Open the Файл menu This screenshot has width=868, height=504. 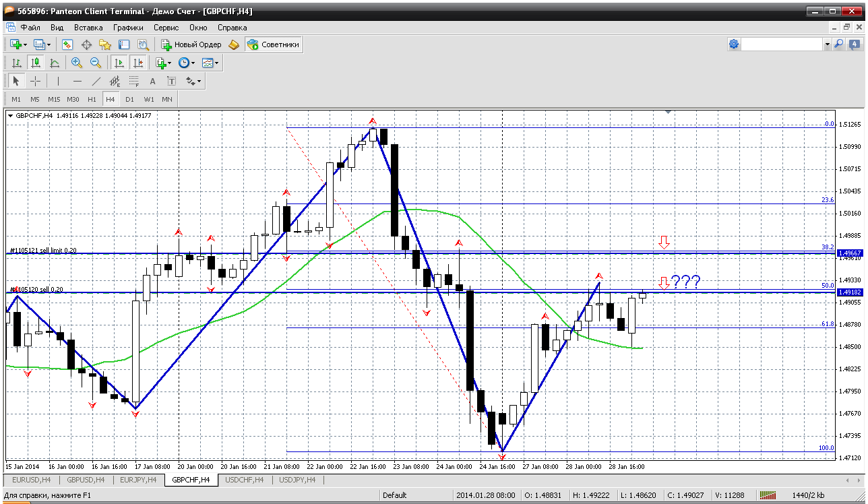[30, 28]
